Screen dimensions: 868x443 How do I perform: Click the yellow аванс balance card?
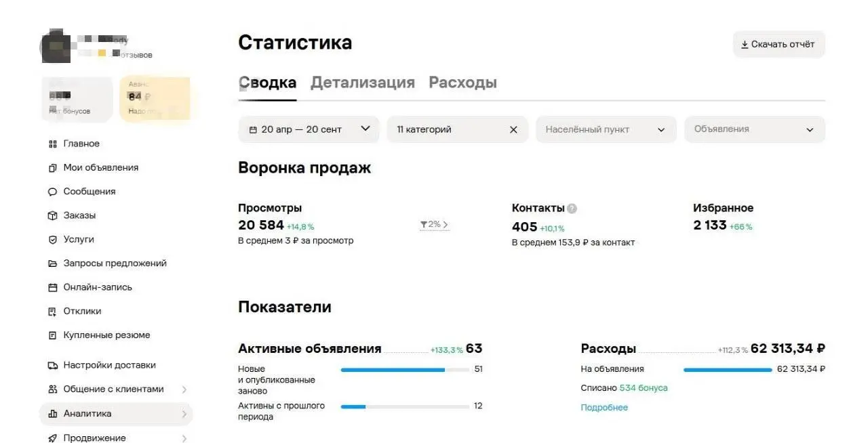[x=155, y=99]
